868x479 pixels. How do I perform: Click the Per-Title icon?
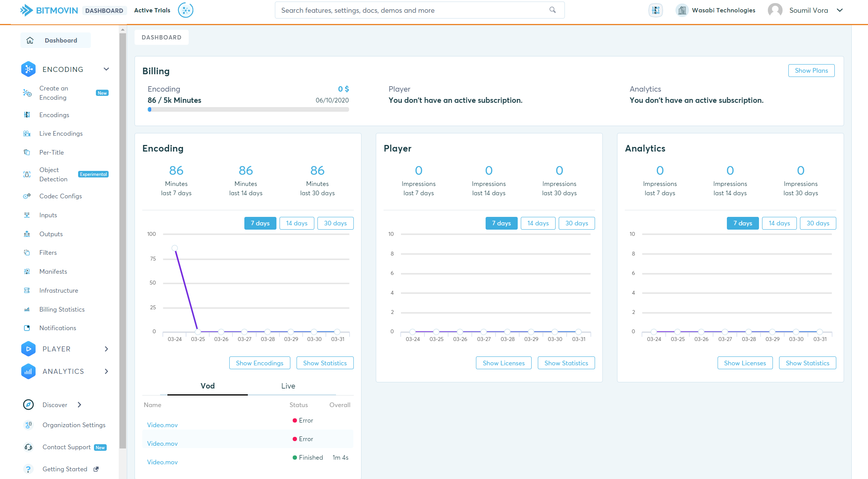pyautogui.click(x=27, y=152)
